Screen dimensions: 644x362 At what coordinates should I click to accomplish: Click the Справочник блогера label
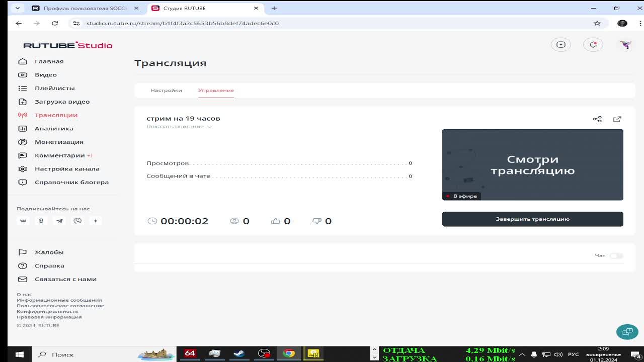(x=71, y=182)
